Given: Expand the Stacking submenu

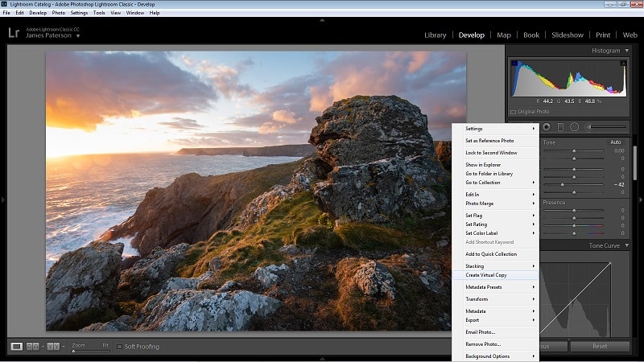Looking at the screenshot, I should (x=496, y=266).
